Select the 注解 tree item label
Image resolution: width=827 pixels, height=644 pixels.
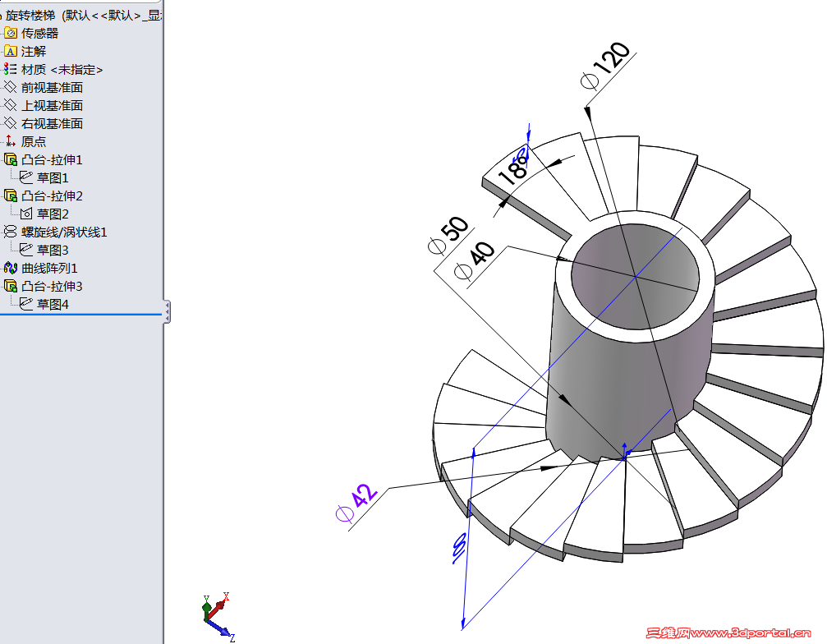[33, 51]
